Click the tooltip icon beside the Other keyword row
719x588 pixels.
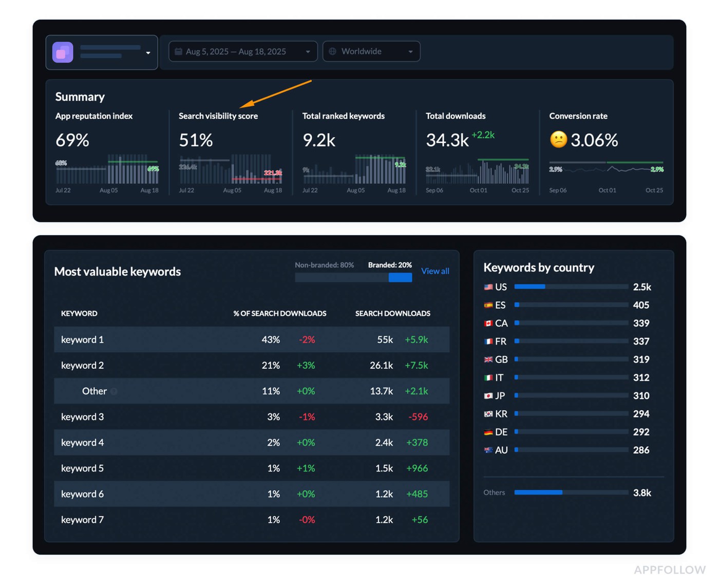pyautogui.click(x=114, y=391)
